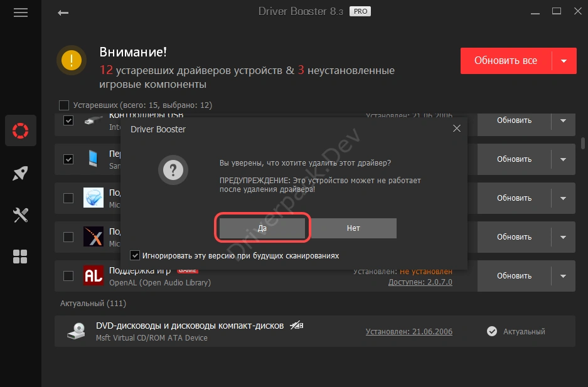Image resolution: width=588 pixels, height=387 pixels.
Task: Click the yellow warning exclamation icon
Action: (72, 60)
